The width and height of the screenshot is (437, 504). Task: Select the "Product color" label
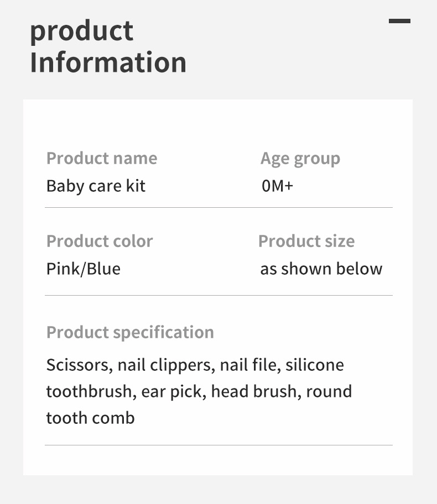(x=100, y=242)
